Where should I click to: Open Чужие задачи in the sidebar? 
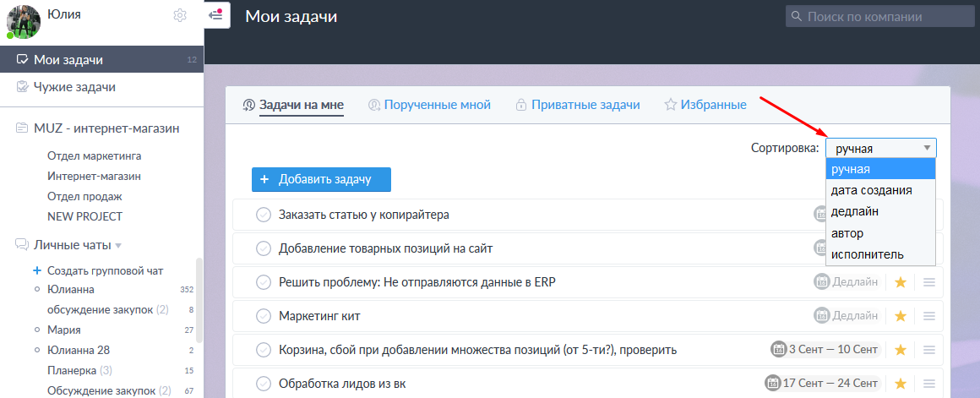(x=74, y=86)
